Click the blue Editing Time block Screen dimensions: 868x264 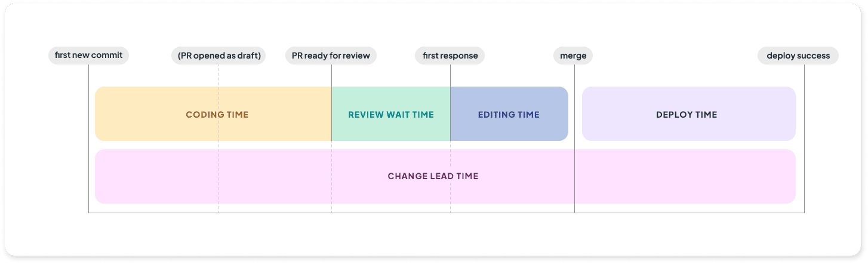(x=509, y=114)
